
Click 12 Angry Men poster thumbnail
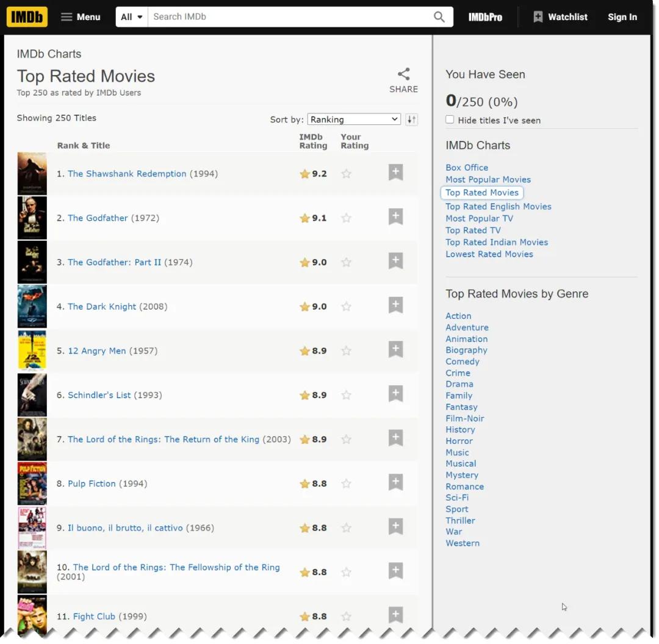(32, 351)
